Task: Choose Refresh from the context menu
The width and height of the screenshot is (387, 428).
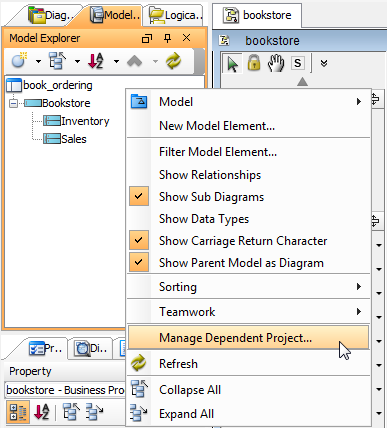Action: tap(248, 363)
